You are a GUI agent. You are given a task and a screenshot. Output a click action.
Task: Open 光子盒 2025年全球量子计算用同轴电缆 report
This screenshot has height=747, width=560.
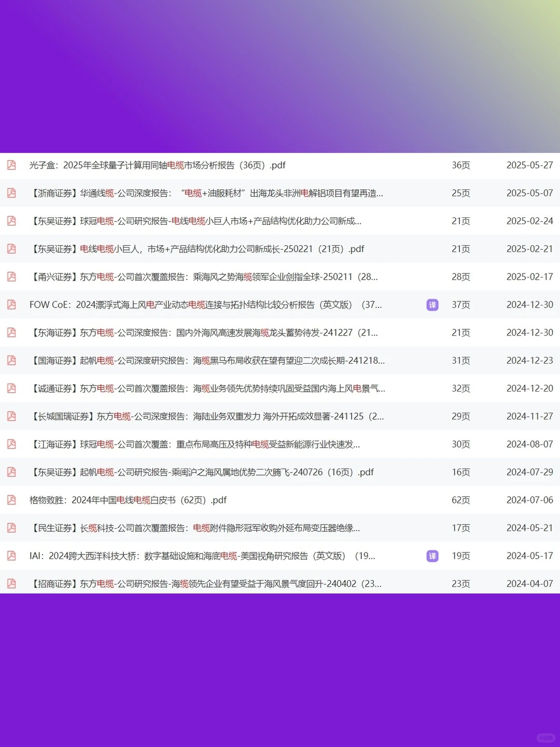(x=158, y=165)
